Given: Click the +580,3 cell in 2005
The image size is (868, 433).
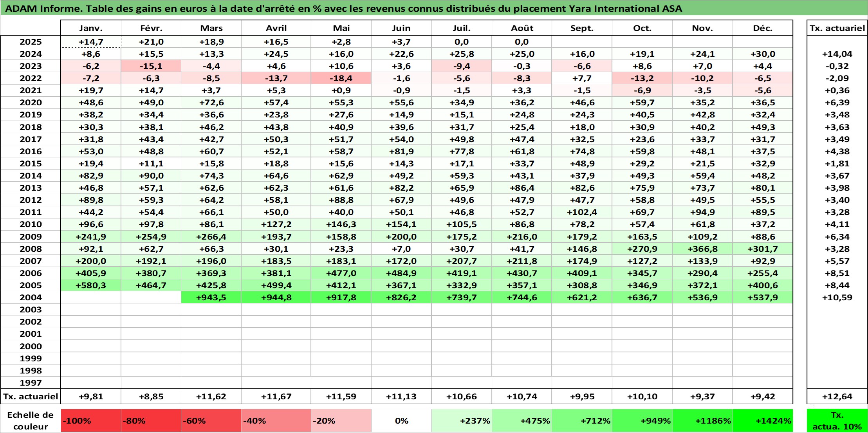Looking at the screenshot, I should pos(91,285).
